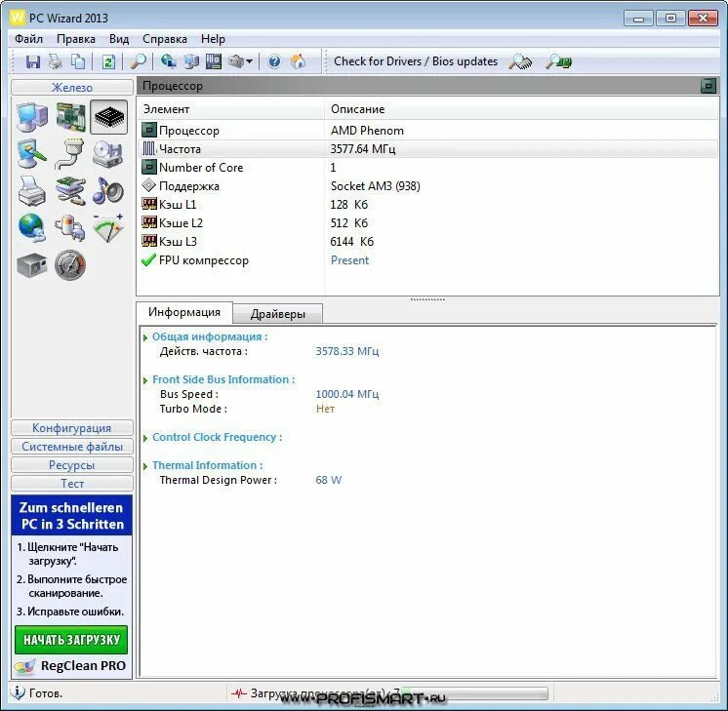Click the Элемент column header
The width and height of the screenshot is (728, 711).
click(x=230, y=109)
